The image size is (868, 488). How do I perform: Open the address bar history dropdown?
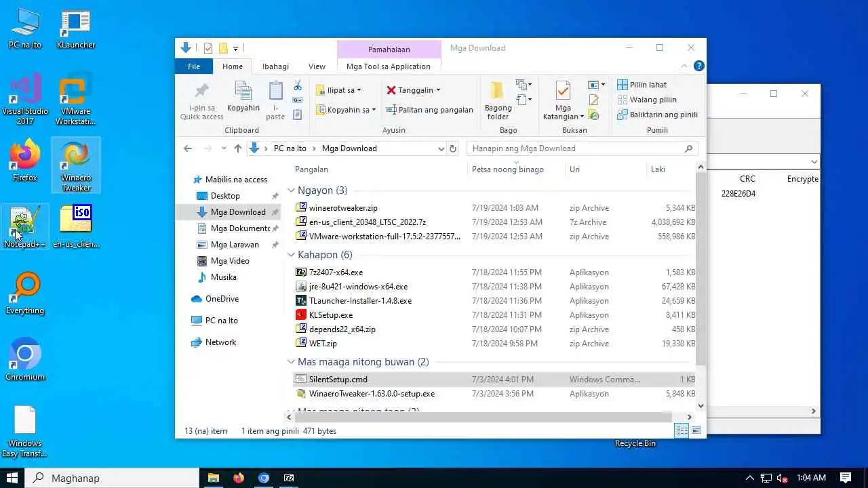pos(441,148)
